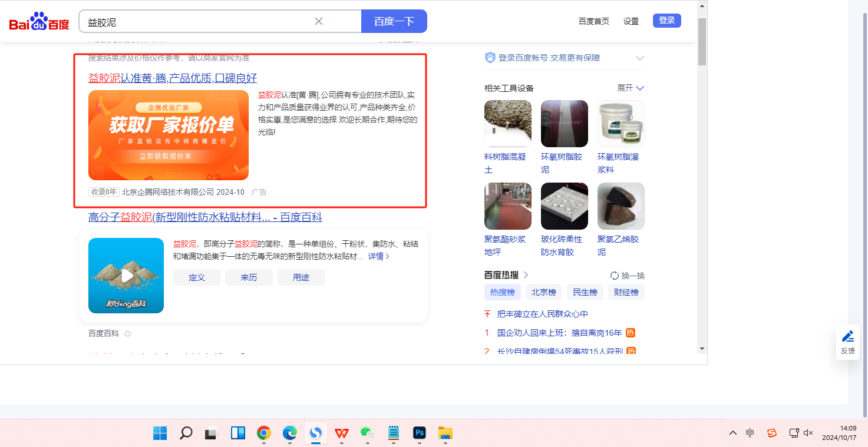Image resolution: width=868 pixels, height=447 pixels.
Task: Show hidden system tray icons
Action: coord(733,433)
